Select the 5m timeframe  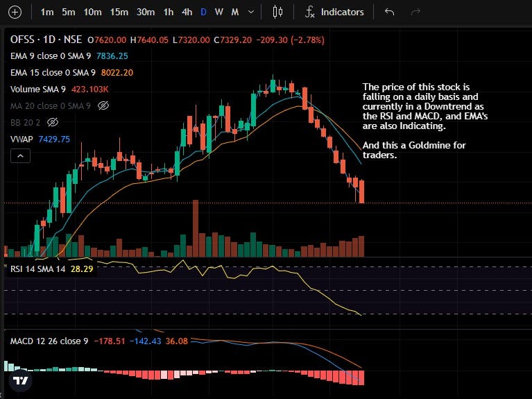point(68,12)
